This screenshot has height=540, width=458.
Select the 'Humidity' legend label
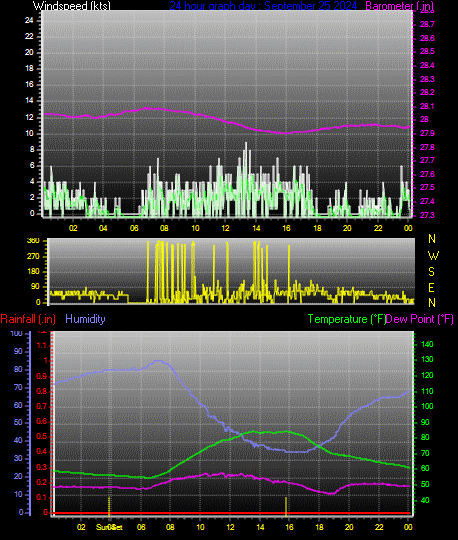(x=85, y=319)
